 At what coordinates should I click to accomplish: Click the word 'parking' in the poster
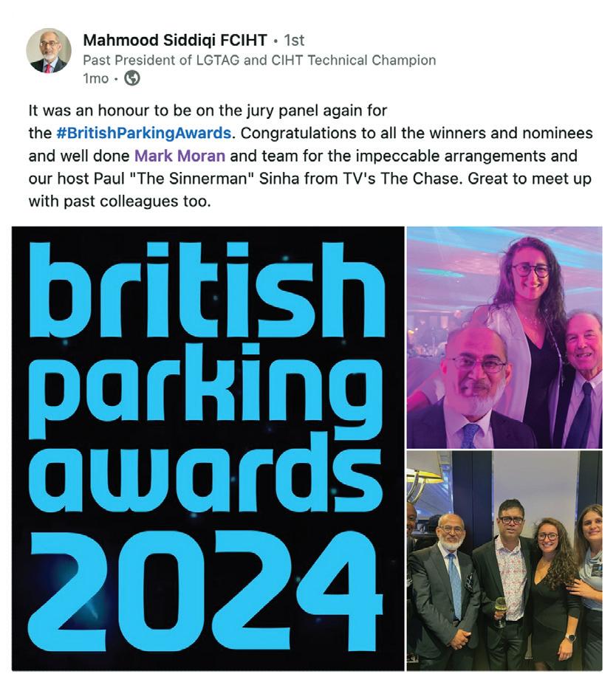pos(205,391)
